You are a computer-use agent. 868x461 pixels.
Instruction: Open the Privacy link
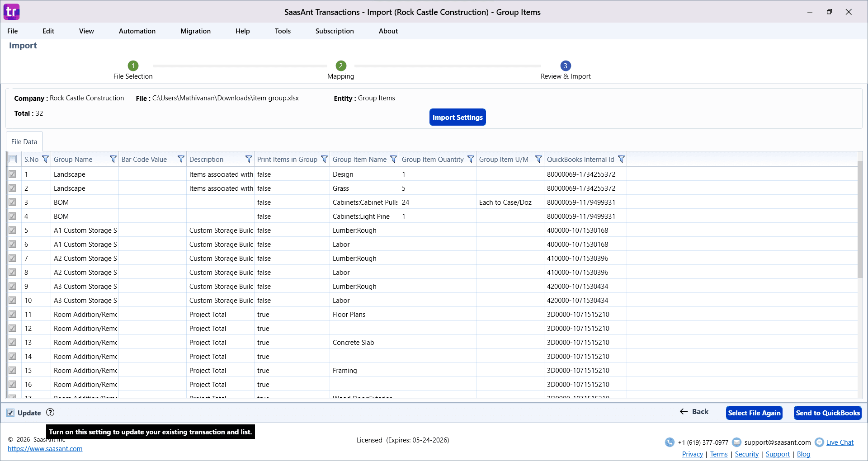(693, 454)
